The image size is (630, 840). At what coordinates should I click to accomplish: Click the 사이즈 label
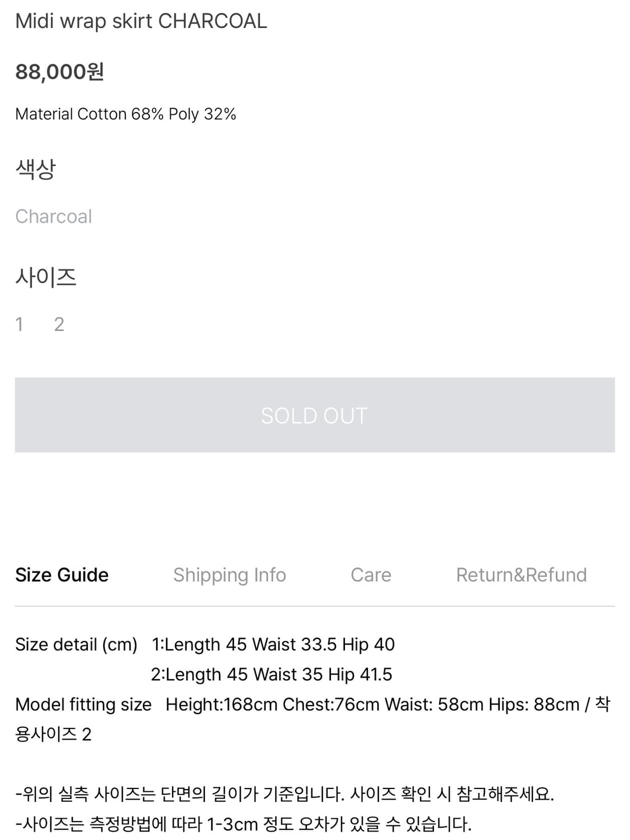[x=46, y=277]
